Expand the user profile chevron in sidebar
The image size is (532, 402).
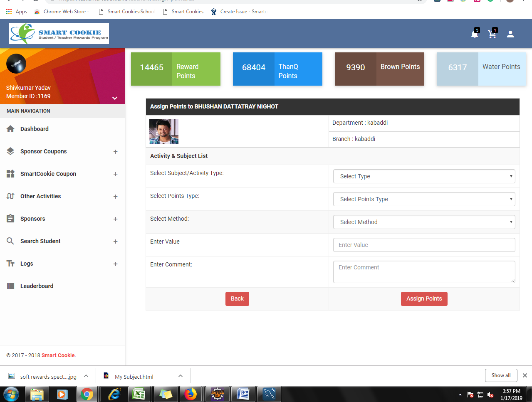pyautogui.click(x=115, y=98)
